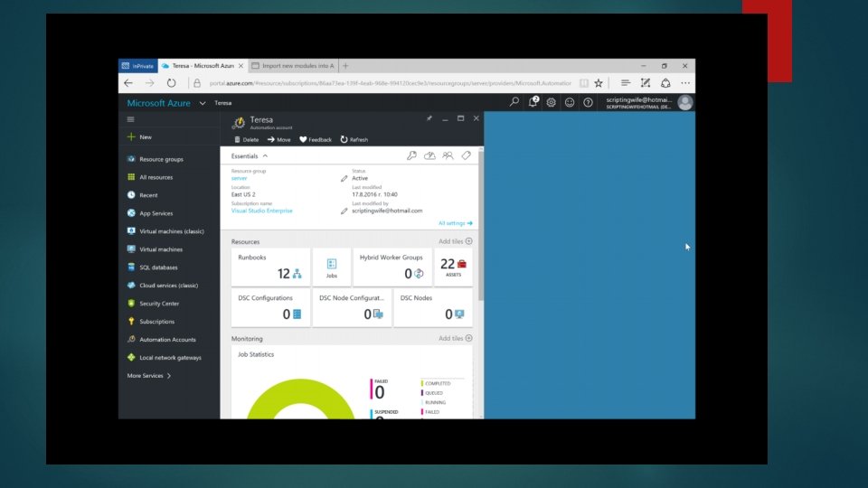Switch to Import new modules tab
The width and height of the screenshot is (868, 488).
tap(293, 66)
